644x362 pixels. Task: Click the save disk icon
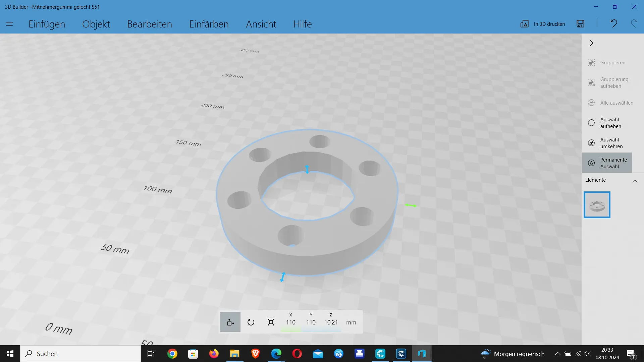pos(581,24)
